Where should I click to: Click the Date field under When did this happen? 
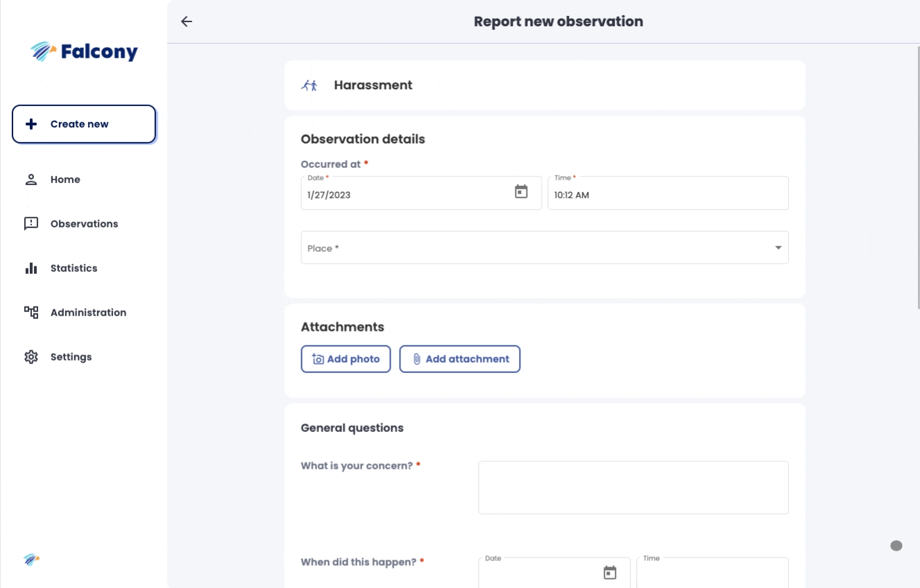554,573
